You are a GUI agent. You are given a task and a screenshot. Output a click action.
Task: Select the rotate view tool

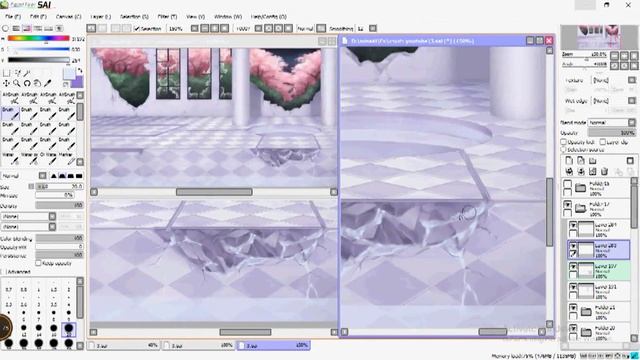point(27,83)
